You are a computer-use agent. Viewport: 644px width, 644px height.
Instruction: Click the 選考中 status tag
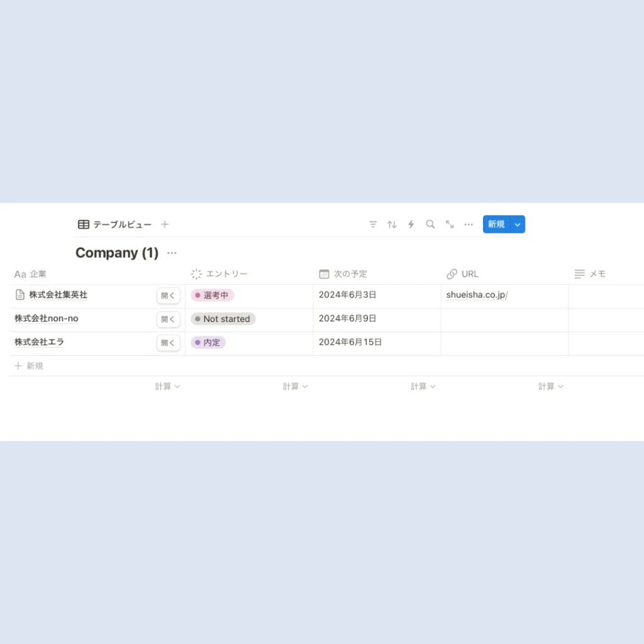click(x=213, y=296)
